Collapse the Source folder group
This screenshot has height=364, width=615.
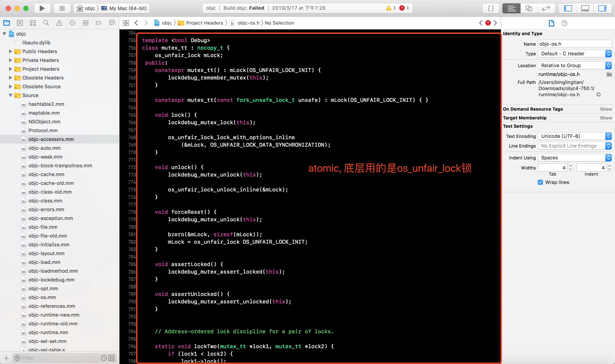tap(10, 95)
